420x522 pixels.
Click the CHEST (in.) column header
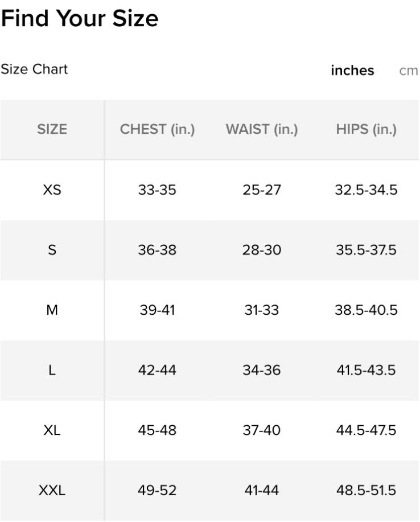(157, 130)
